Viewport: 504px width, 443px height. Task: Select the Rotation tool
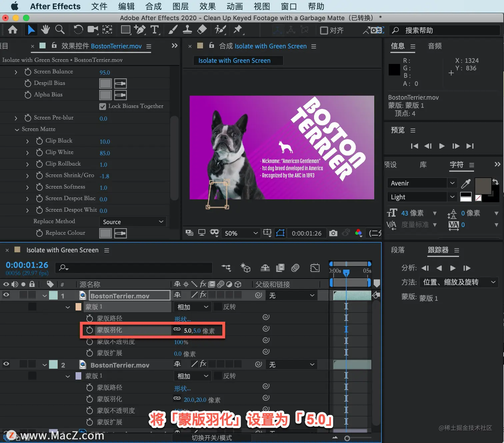(x=78, y=30)
